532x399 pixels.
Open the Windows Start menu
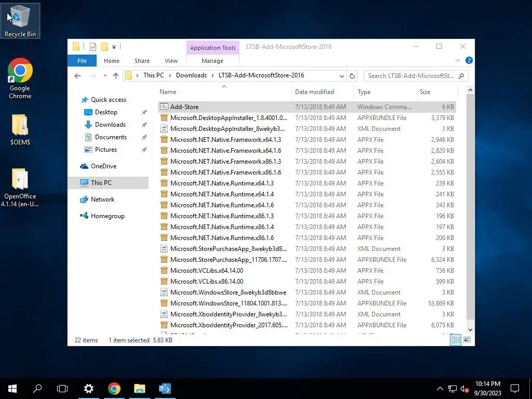pyautogui.click(x=12, y=389)
